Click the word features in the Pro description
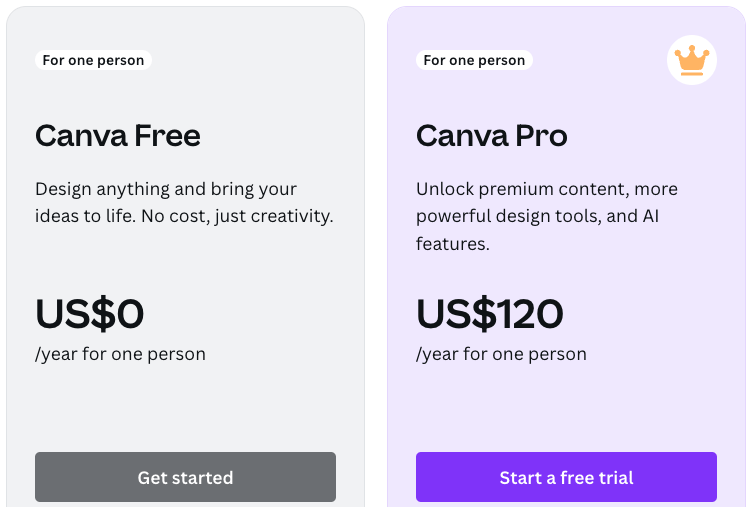 click(453, 244)
